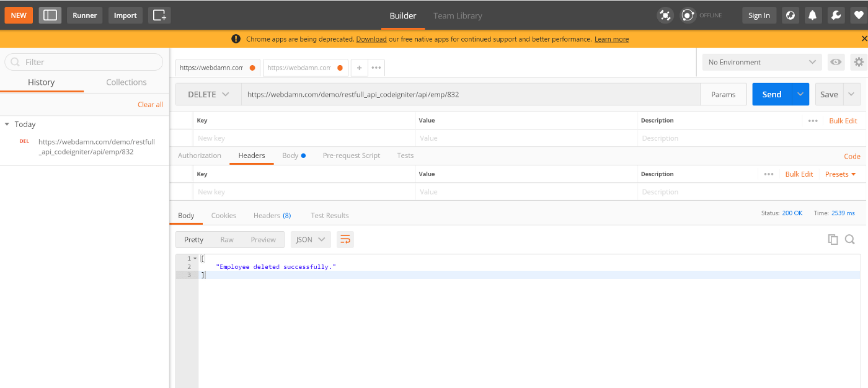Open the JSON format dropdown
This screenshot has width=868, height=388.
click(310, 239)
